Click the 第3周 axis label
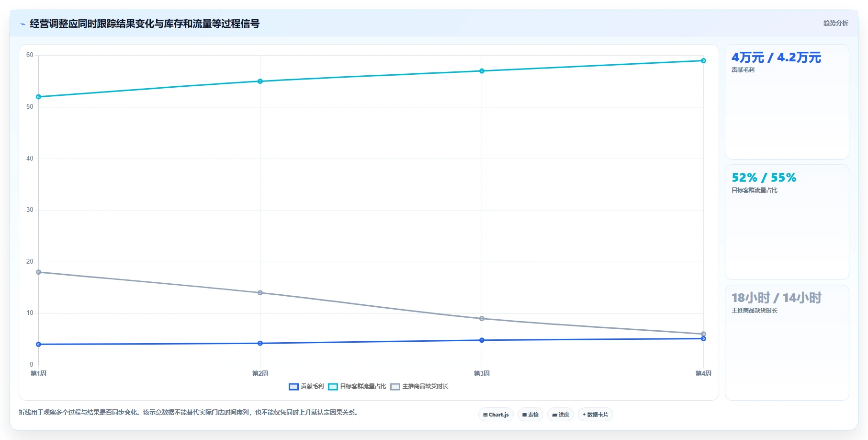This screenshot has width=868, height=440. coord(482,373)
